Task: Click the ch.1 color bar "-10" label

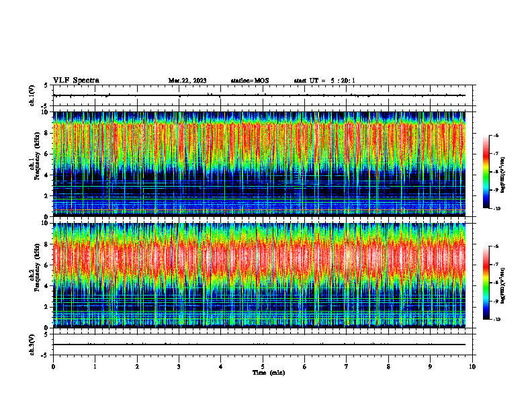Action: click(497, 209)
